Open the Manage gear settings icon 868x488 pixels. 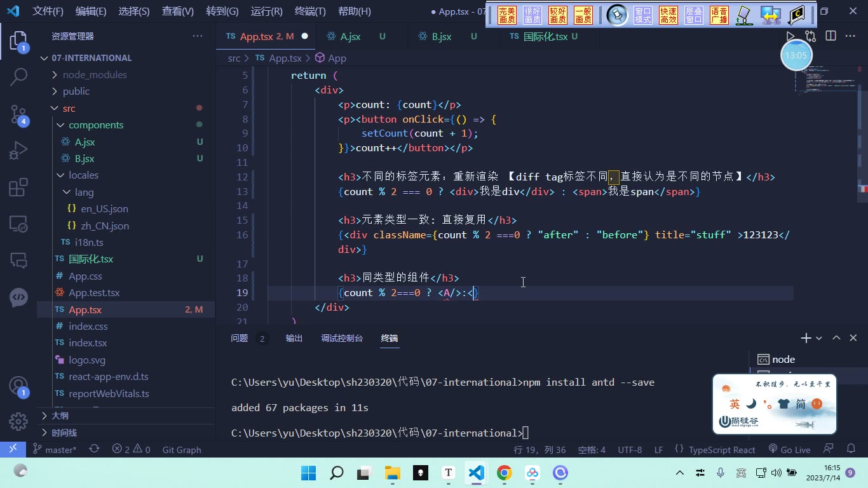[x=18, y=421]
